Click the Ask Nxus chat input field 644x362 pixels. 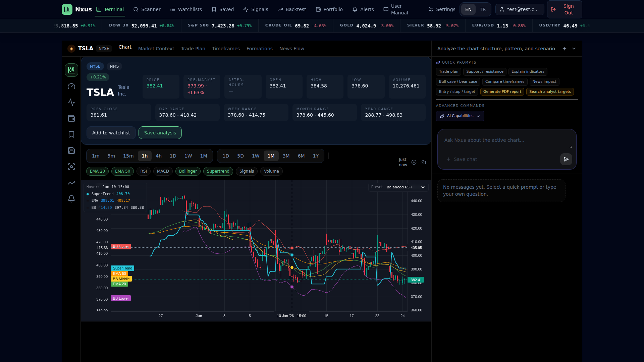pyautogui.click(x=507, y=140)
